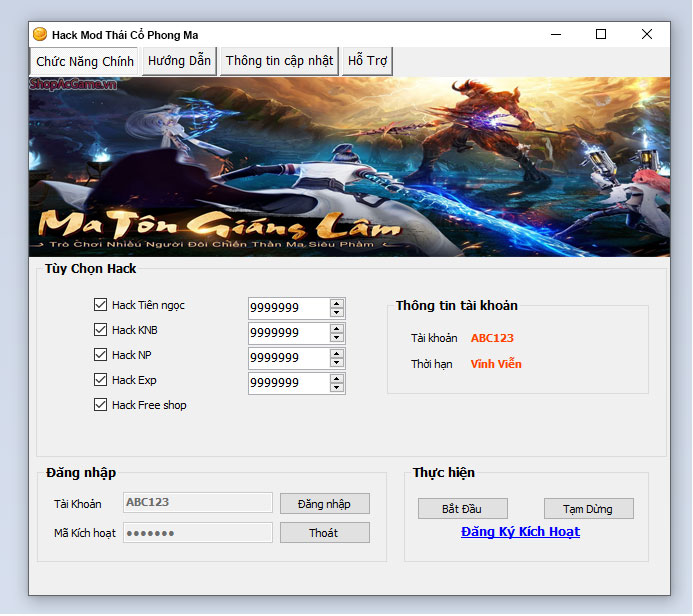Open the Đăng Ký Kích Hoạt link
Viewport: 693px width, 616px height.
520,532
